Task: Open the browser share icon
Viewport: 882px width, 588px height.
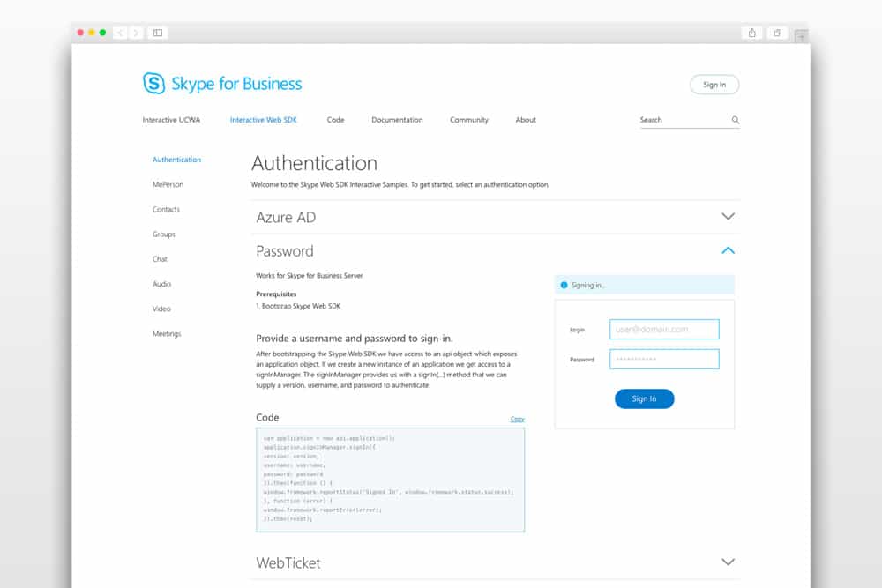Action: (x=752, y=33)
